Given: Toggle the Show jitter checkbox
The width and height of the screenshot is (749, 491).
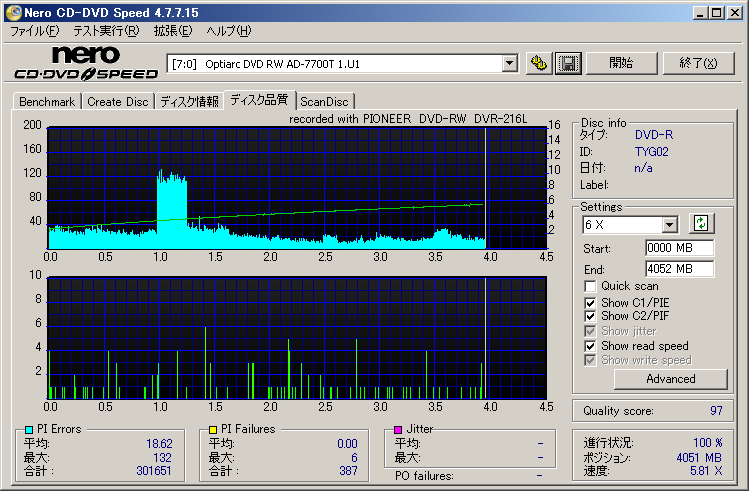Looking at the screenshot, I should tap(590, 331).
